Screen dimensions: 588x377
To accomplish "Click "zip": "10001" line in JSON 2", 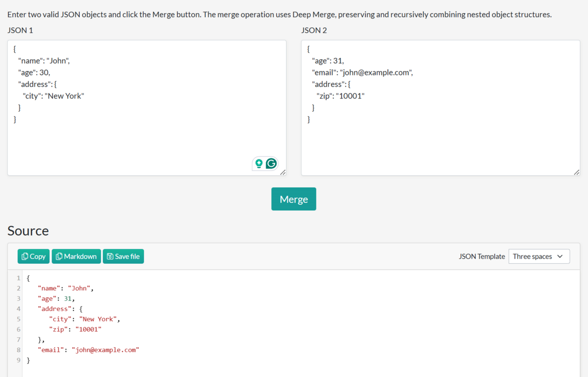I will [341, 96].
